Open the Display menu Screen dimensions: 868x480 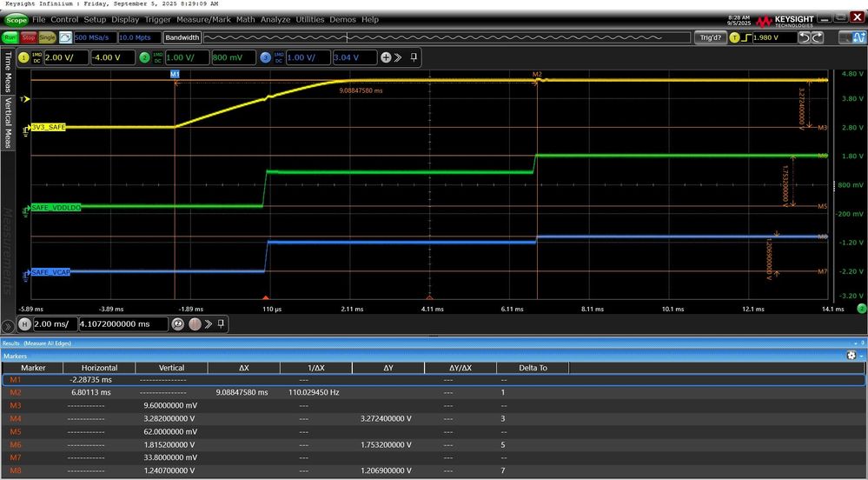click(125, 19)
